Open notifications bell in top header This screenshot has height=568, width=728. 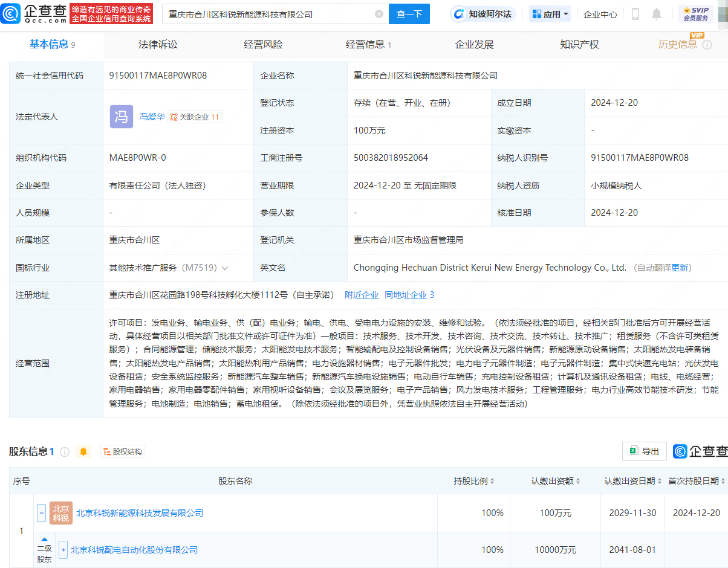tap(657, 14)
